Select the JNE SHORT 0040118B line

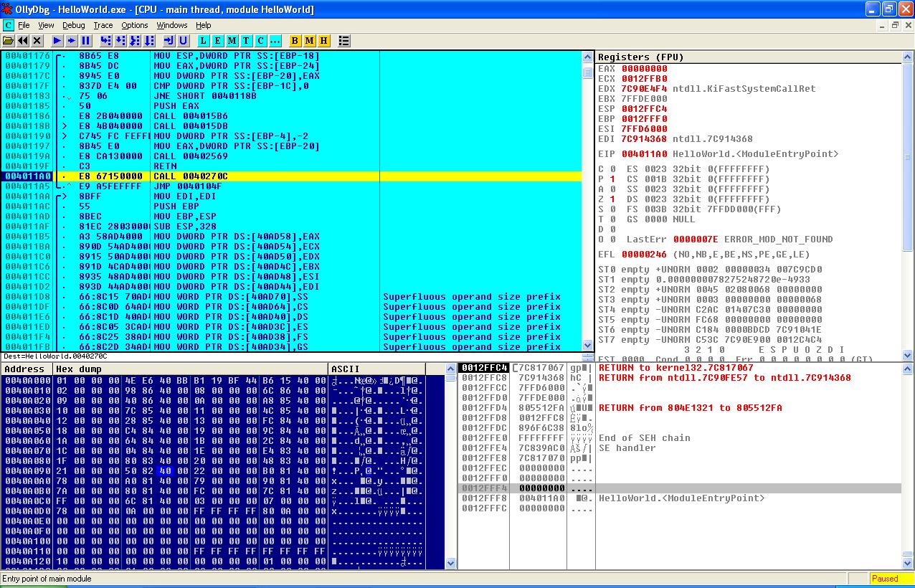[x=292, y=95]
